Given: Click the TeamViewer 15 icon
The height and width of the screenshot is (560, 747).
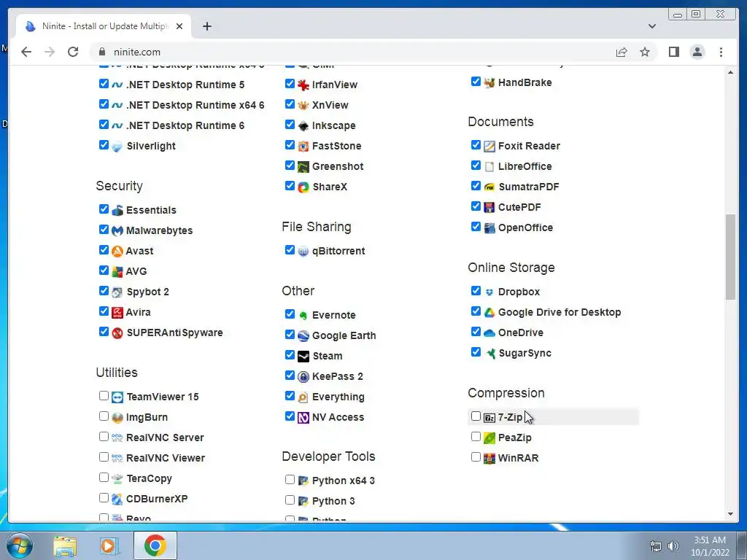Looking at the screenshot, I should (117, 397).
